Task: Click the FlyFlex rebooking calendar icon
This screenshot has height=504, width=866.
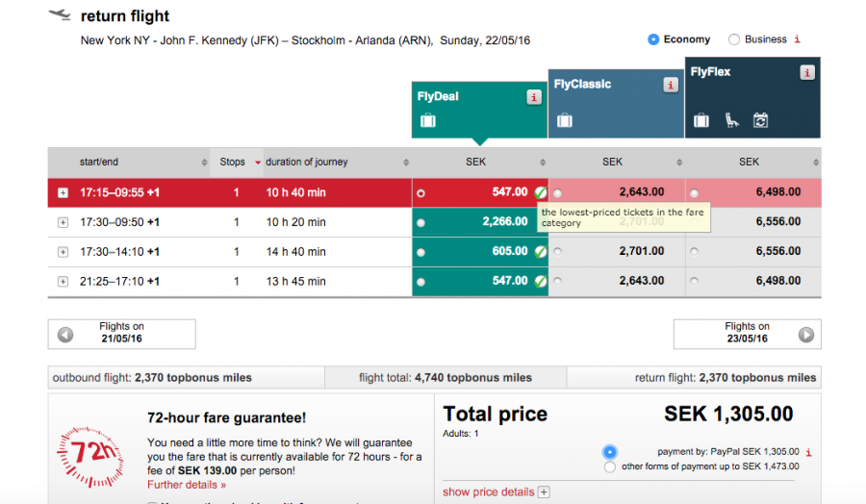Action: tap(760, 120)
